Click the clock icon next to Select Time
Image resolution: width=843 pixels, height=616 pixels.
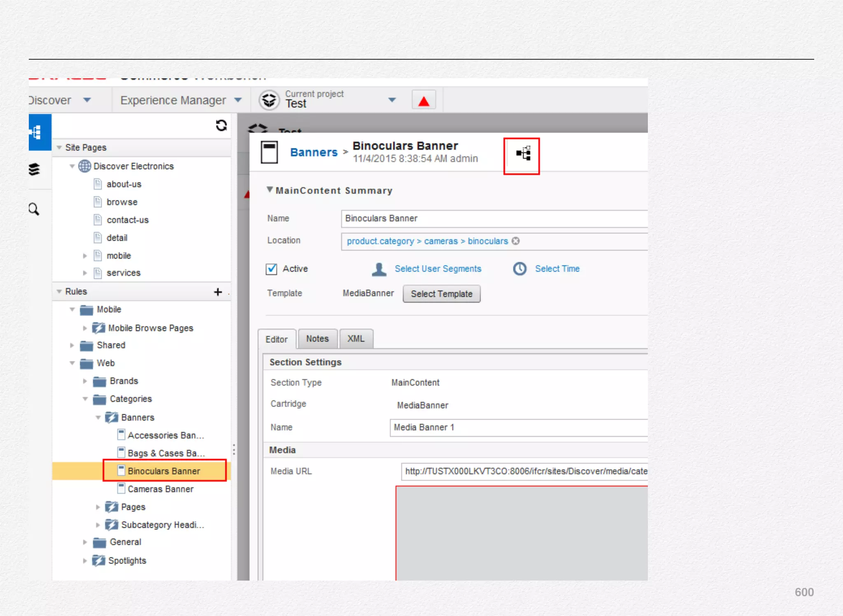(x=519, y=269)
